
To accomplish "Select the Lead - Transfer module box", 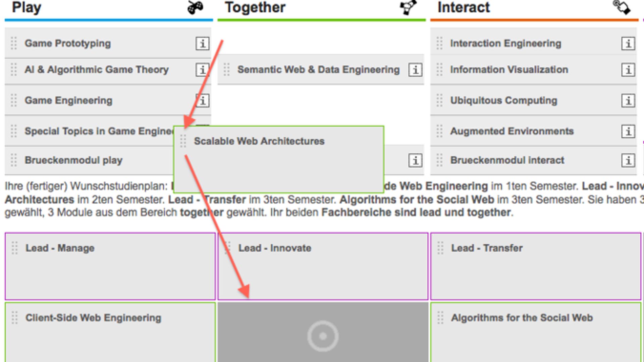I will click(x=536, y=266).
